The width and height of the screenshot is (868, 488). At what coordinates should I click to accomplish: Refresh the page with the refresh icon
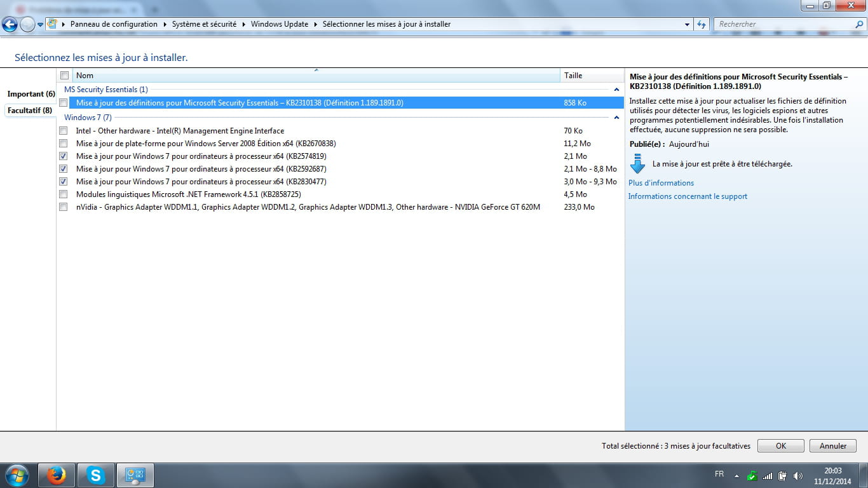[702, 24]
